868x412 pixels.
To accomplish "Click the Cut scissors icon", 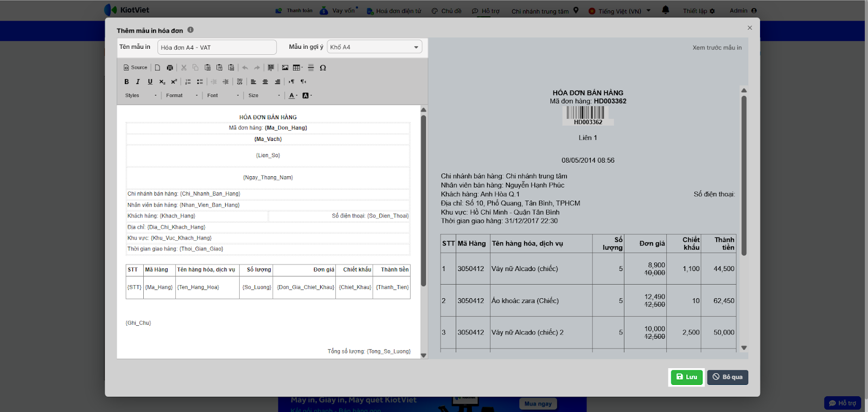I will coord(184,68).
